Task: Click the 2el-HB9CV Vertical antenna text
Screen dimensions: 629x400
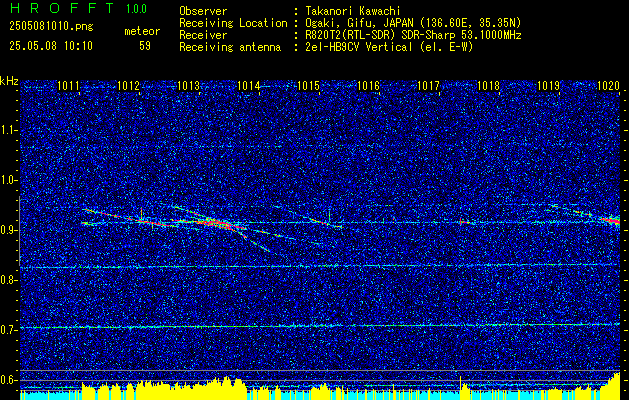Action: (x=389, y=47)
